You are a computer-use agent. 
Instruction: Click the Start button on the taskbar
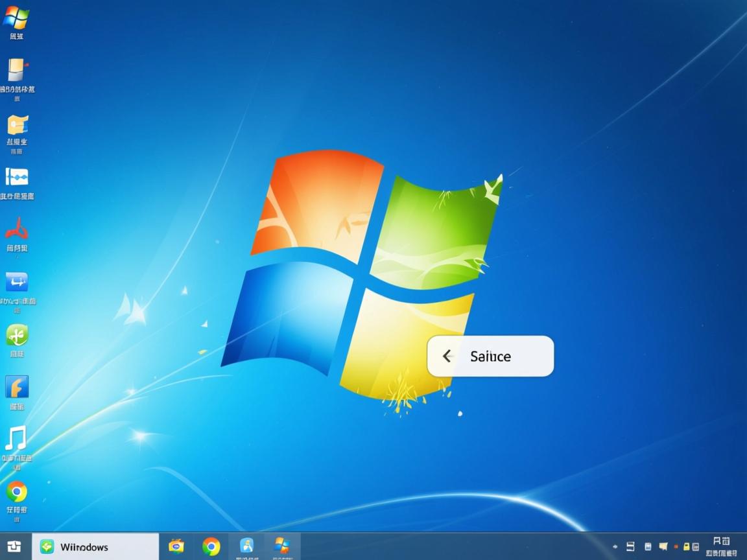coord(13,546)
